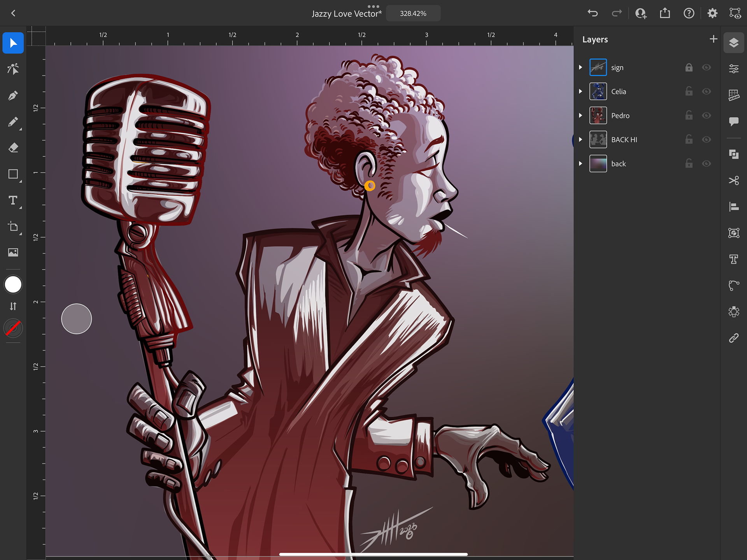Go back to the home screen
The image size is (747, 560).
[x=13, y=13]
